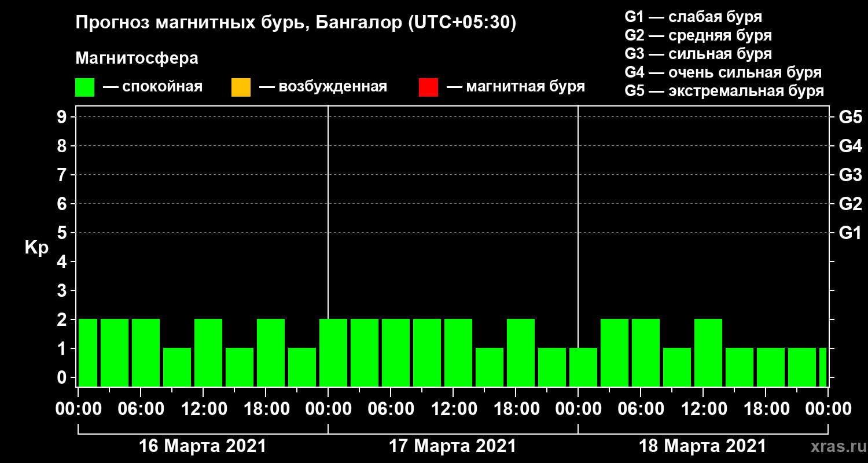The width and height of the screenshot is (868, 463).
Task: Select the 'G3 — сильная буря' legend line
Action: pos(698,54)
